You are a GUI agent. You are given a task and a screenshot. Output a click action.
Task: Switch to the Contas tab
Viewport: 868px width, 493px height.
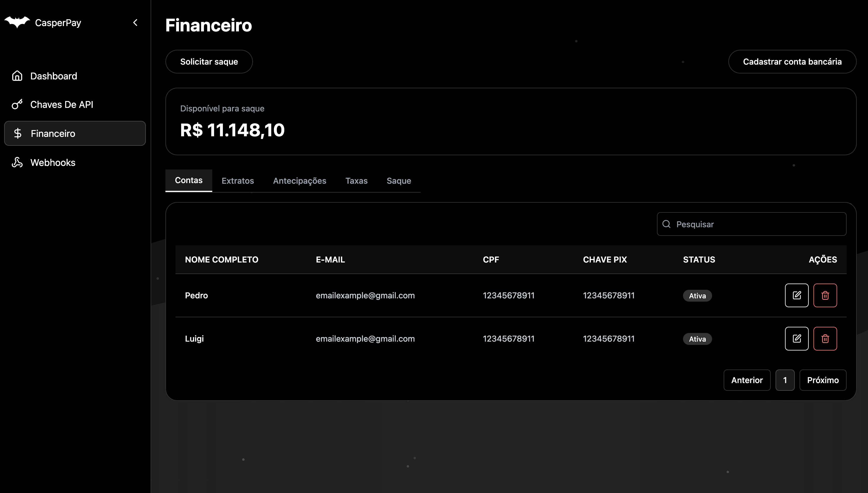tap(189, 180)
